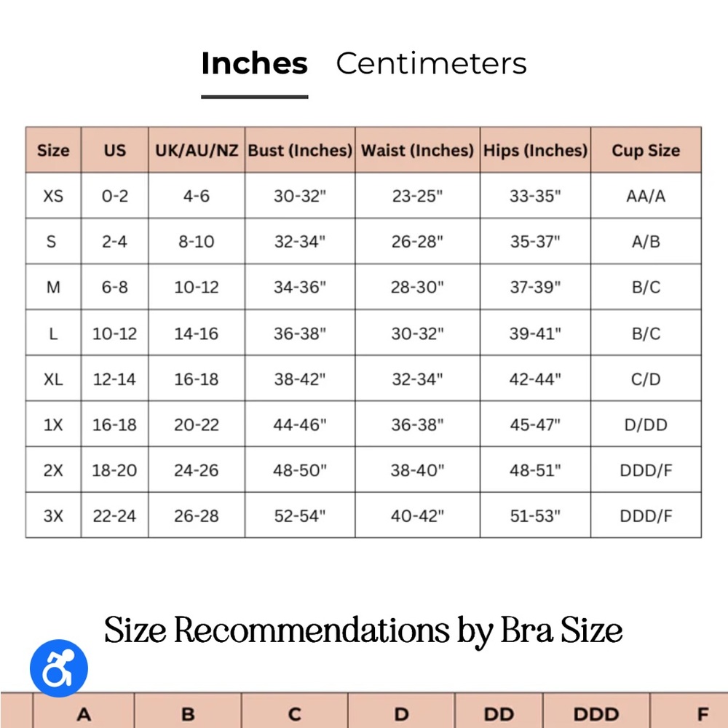Open the accessibility widget icon
Viewport: 728px width, 728px height.
click(x=58, y=668)
